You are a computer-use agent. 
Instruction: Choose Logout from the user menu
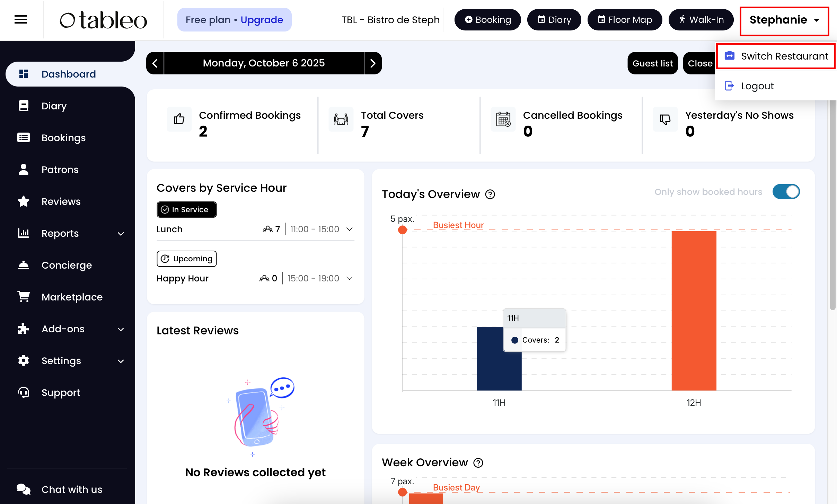757,86
